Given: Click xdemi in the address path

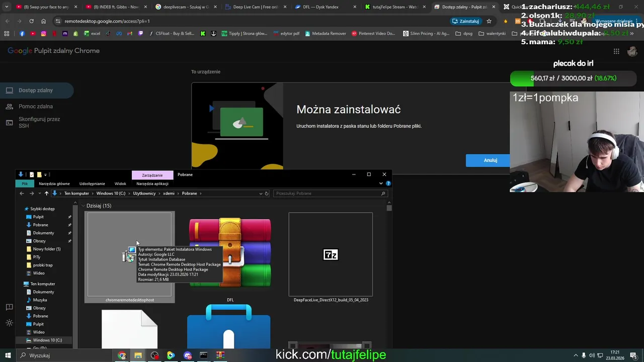Looking at the screenshot, I should click(169, 193).
